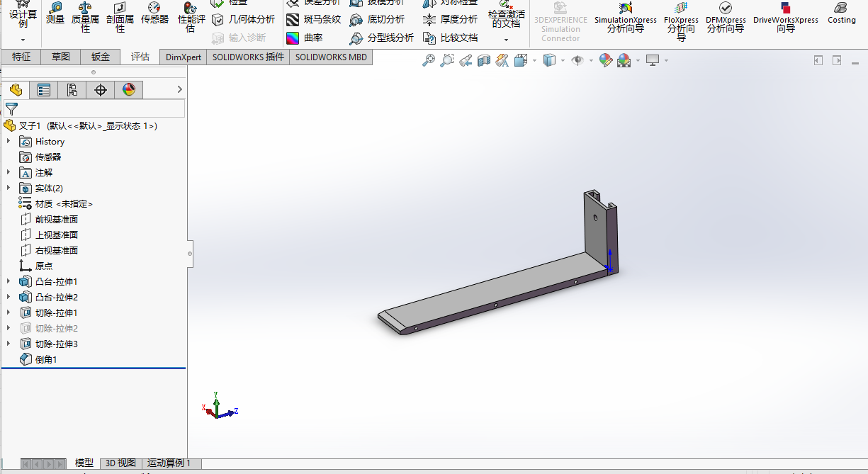
Task: Select 上视基准面 plane
Action: coord(49,235)
